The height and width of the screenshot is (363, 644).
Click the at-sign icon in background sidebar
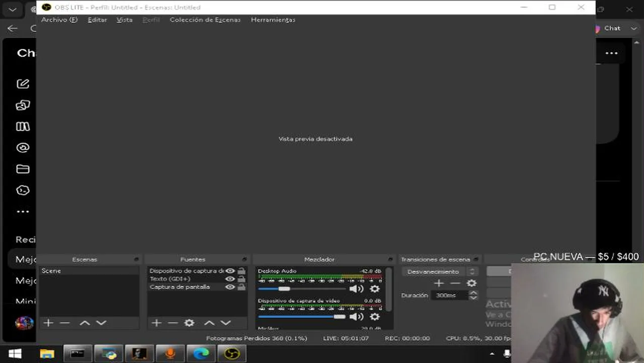point(23,148)
